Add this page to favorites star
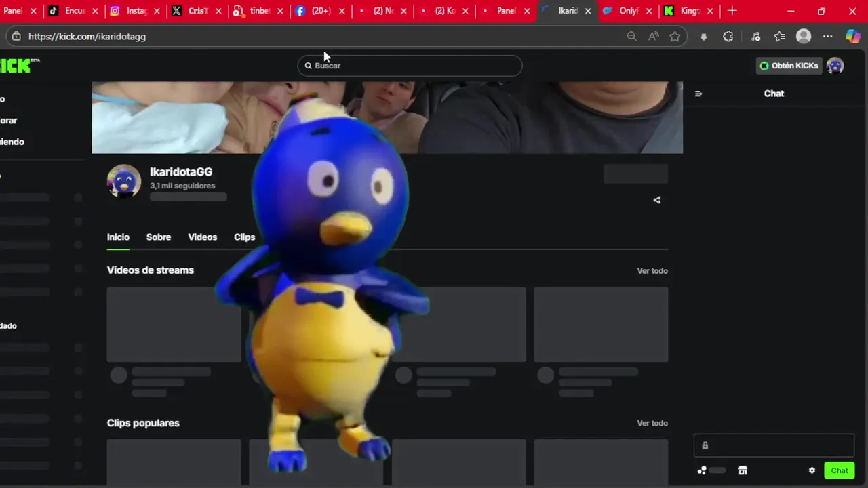Screen dimensions: 868x488 (675, 37)
